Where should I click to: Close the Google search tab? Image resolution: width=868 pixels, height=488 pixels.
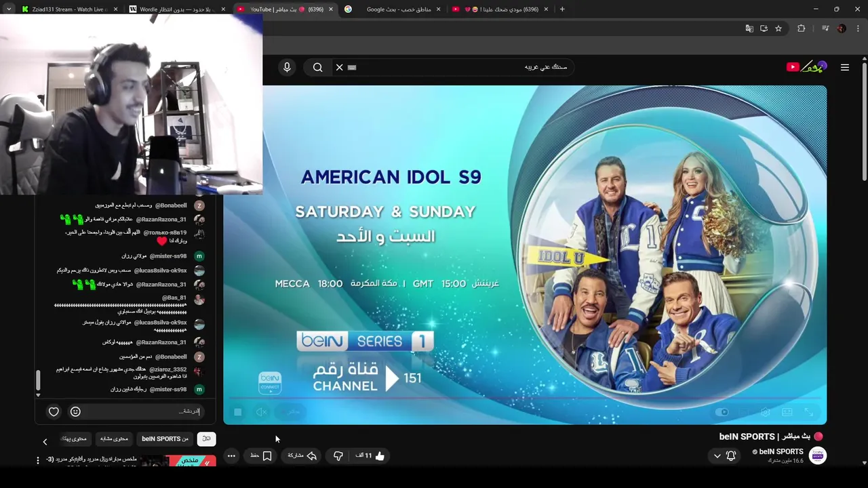point(438,9)
